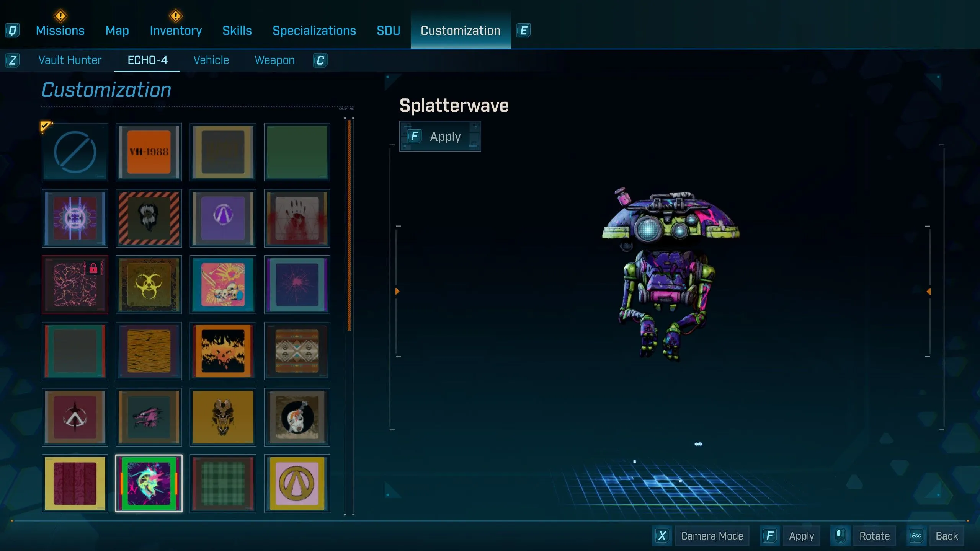Select the 'no skin' empty slot thumbnail
The height and width of the screenshot is (551, 980).
(75, 152)
